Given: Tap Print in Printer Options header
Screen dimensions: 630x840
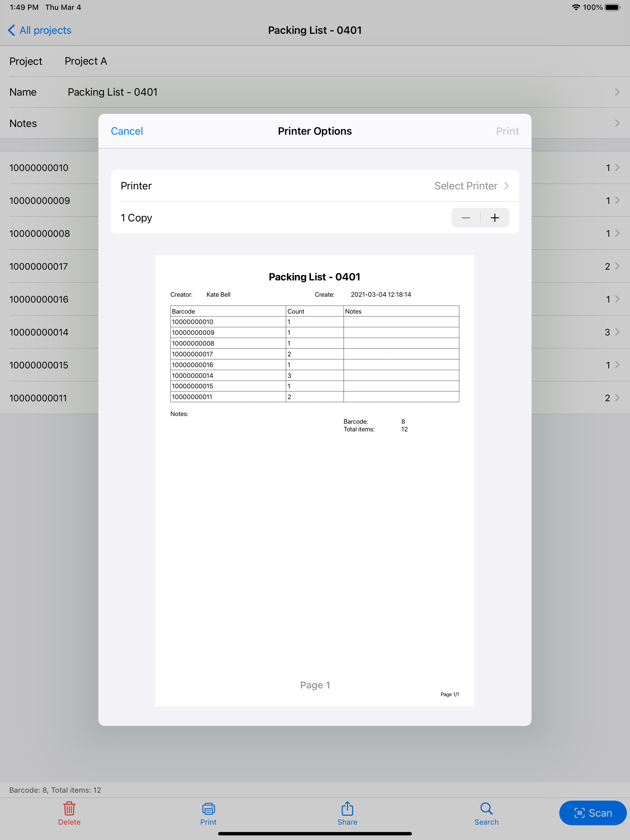Looking at the screenshot, I should click(x=507, y=131).
